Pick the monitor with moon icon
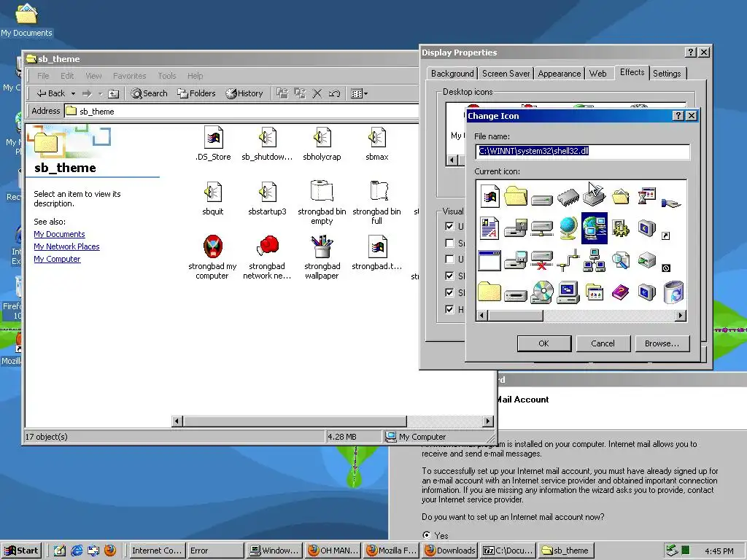Viewport: 747px width, 560px height. click(646, 228)
